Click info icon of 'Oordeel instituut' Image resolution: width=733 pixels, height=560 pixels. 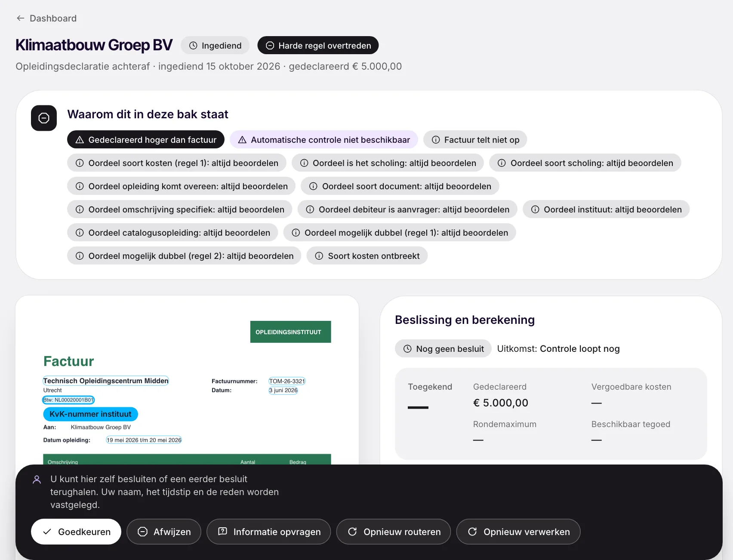click(x=535, y=209)
